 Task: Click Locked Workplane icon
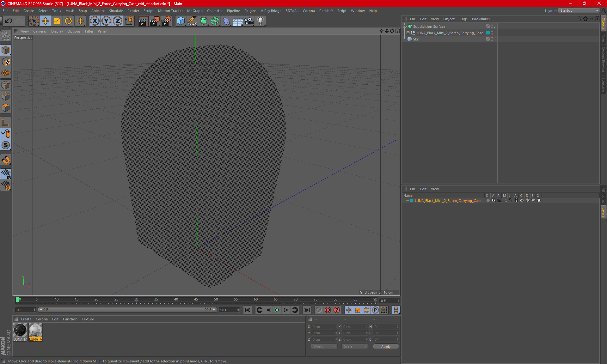6,174
